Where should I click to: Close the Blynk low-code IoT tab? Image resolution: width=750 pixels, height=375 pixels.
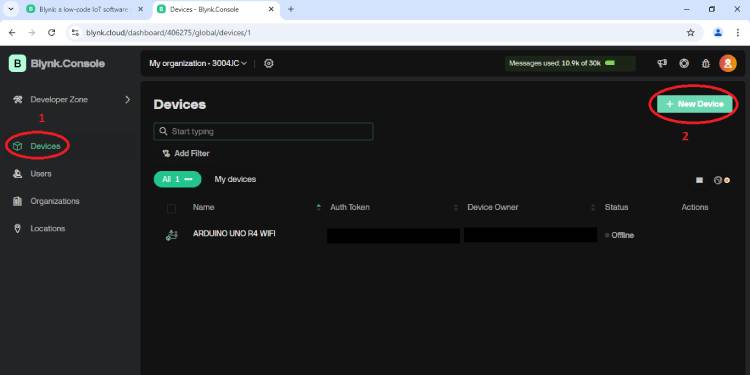click(x=140, y=9)
